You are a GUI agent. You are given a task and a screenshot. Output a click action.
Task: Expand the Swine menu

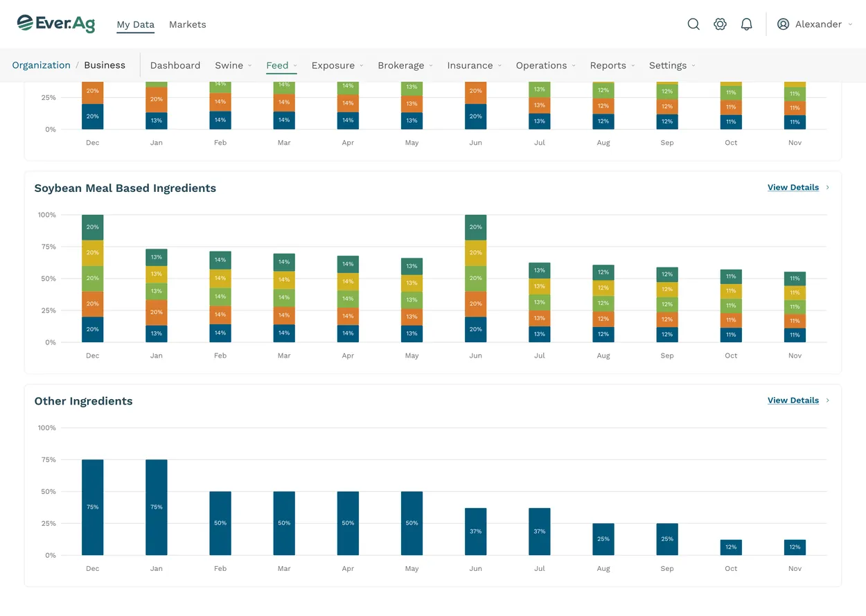[233, 65]
